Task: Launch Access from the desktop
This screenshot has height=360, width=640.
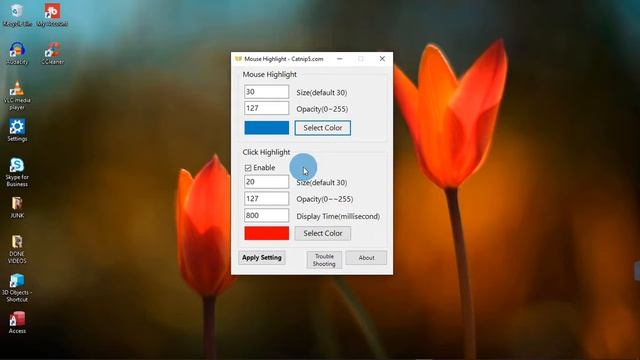Action: [17, 323]
